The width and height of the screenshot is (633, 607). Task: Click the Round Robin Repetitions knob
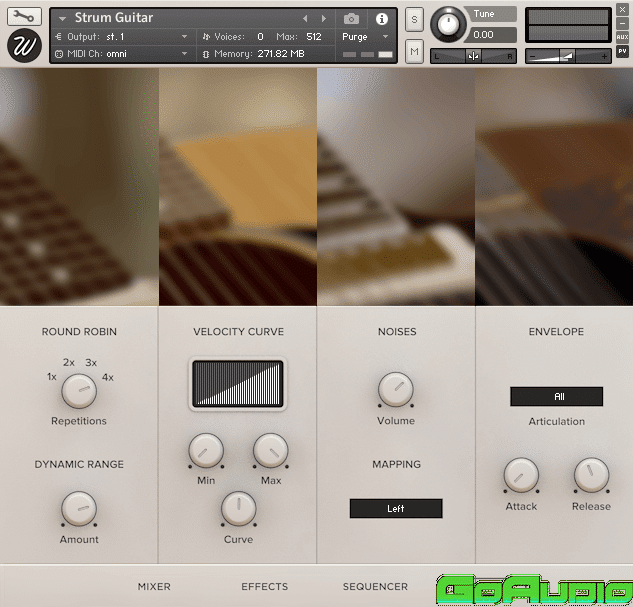pos(79,391)
